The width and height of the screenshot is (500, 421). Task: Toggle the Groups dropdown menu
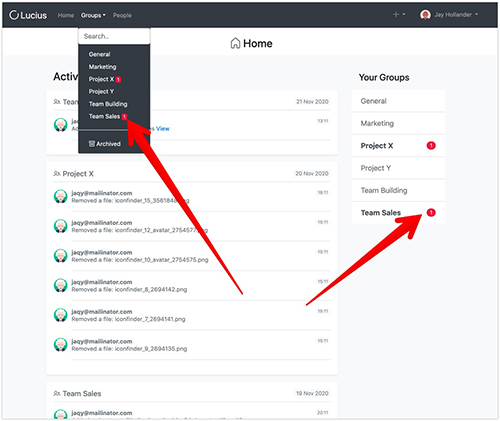click(93, 15)
